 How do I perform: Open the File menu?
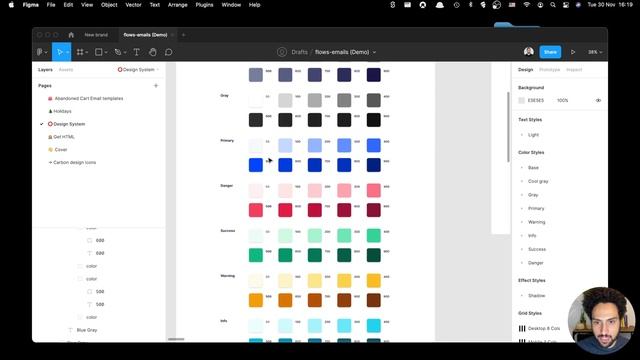51,5
